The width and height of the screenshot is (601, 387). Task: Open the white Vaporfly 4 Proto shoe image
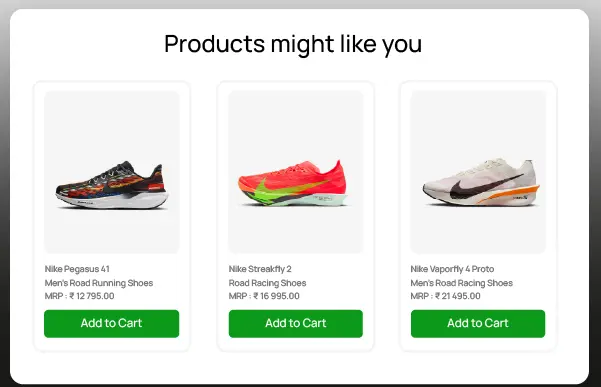coord(478,172)
